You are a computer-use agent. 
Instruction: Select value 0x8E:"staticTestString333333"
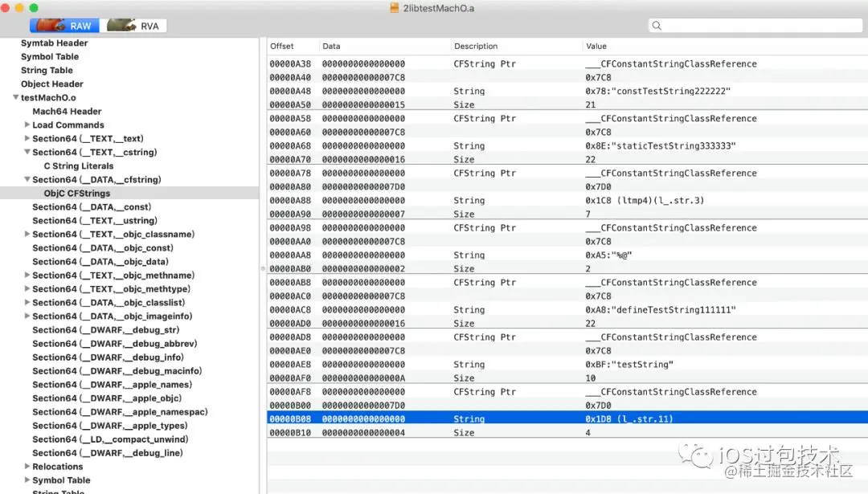click(661, 145)
